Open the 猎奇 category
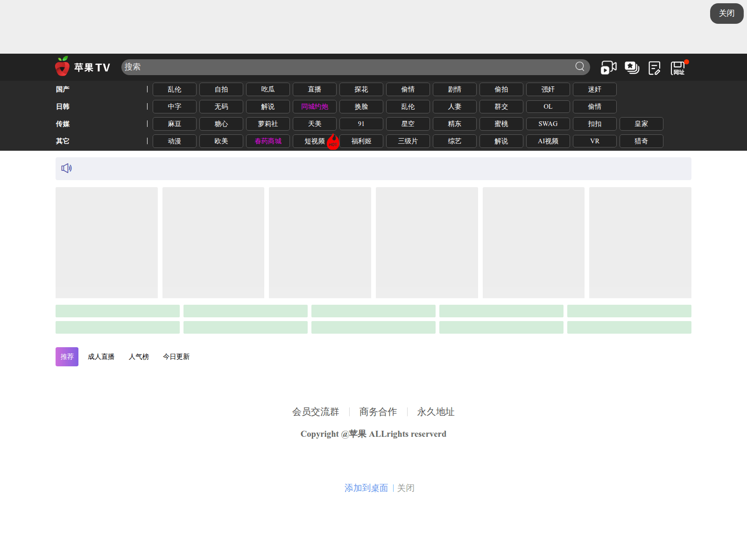This screenshot has width=747, height=560. [641, 141]
